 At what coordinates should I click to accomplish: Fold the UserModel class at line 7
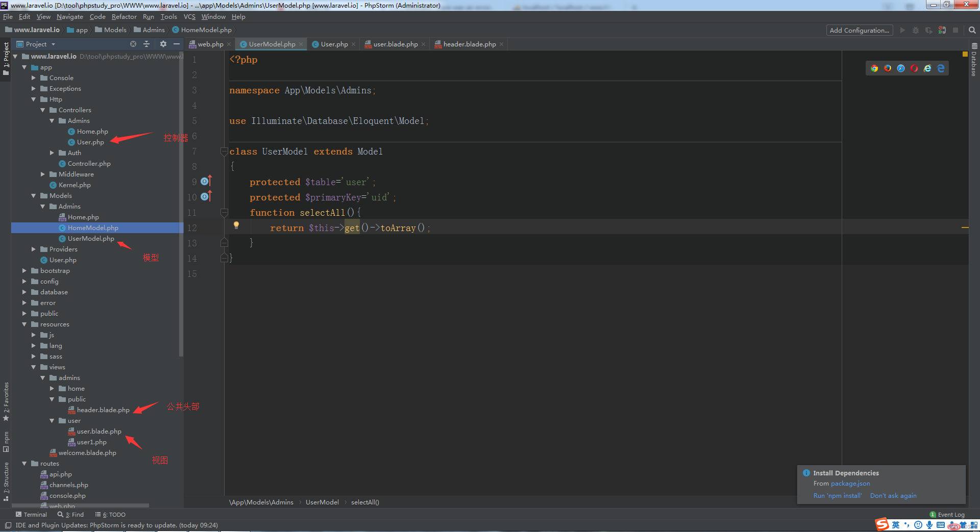224,150
